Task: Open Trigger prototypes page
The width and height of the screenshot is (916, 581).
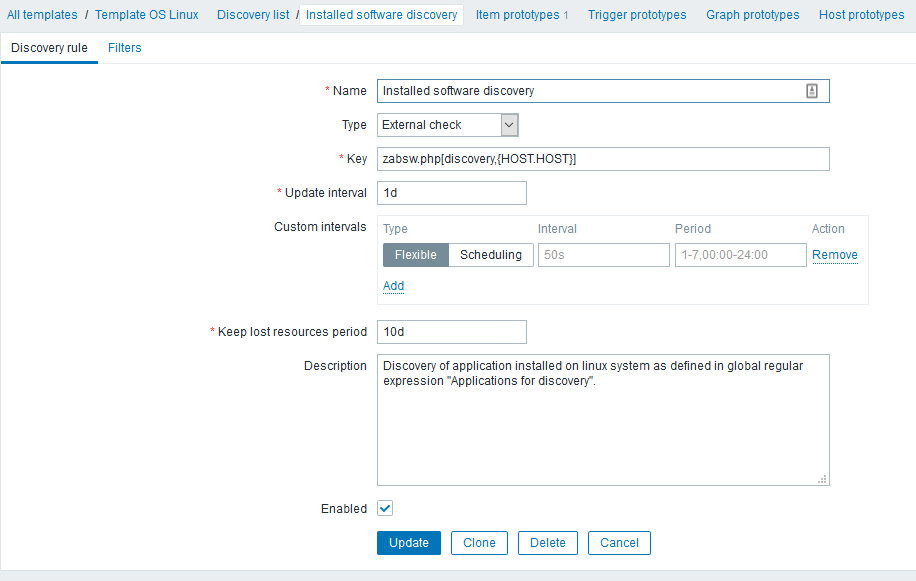Action: 637,15
